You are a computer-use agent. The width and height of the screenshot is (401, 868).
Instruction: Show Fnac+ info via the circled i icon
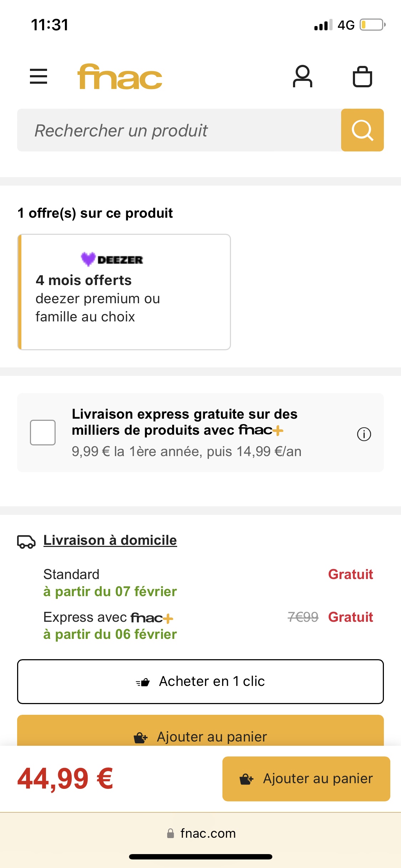pyautogui.click(x=364, y=434)
